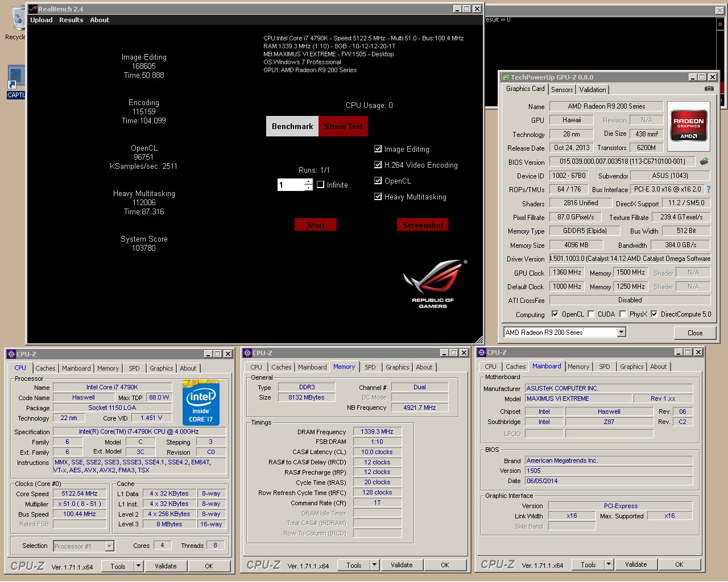Click the right CPU-Z window title icon
The width and height of the screenshot is (728, 582).
pyautogui.click(x=482, y=352)
